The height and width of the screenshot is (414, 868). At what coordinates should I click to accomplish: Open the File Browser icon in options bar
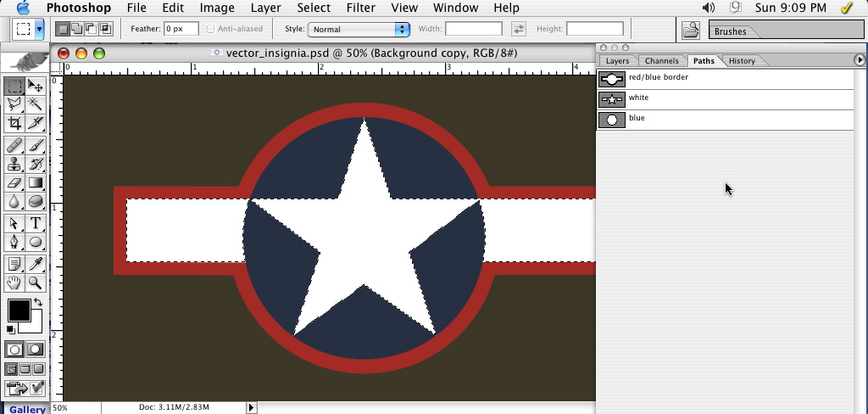[x=690, y=30]
